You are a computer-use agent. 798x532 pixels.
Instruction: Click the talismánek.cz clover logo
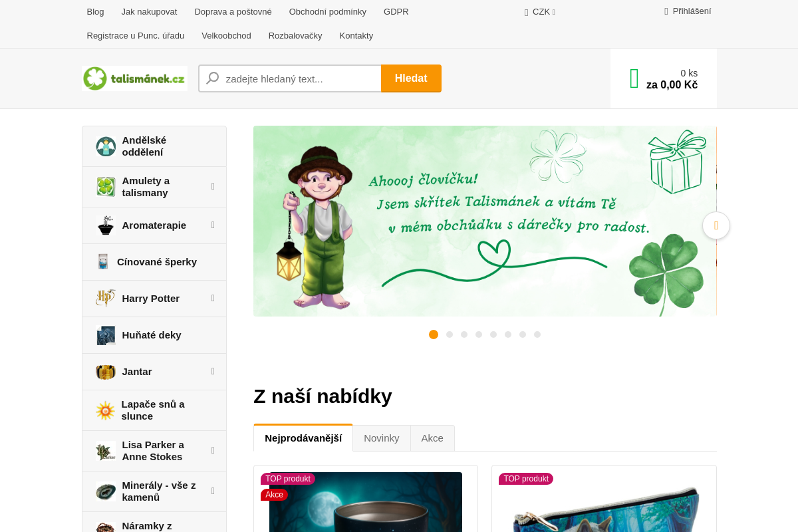pos(134,78)
